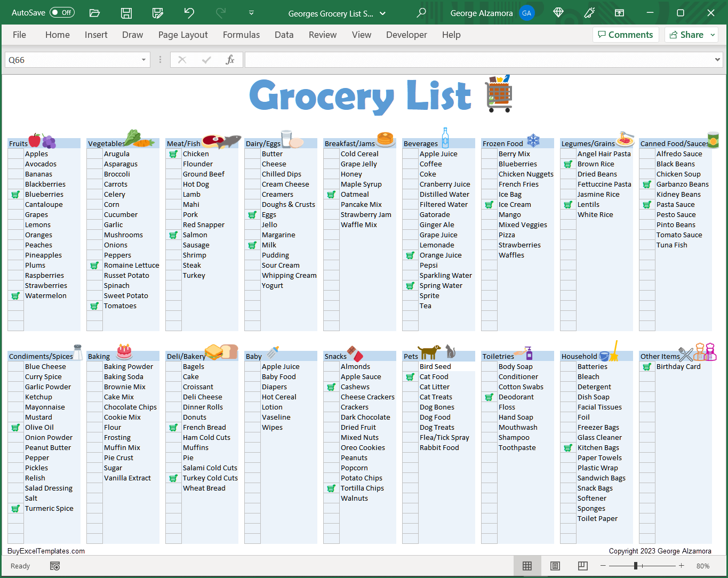Open the Formulas ribbon tab

241,35
